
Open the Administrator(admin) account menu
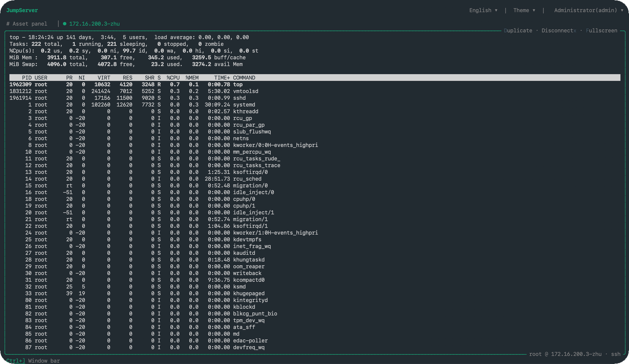pos(589,10)
